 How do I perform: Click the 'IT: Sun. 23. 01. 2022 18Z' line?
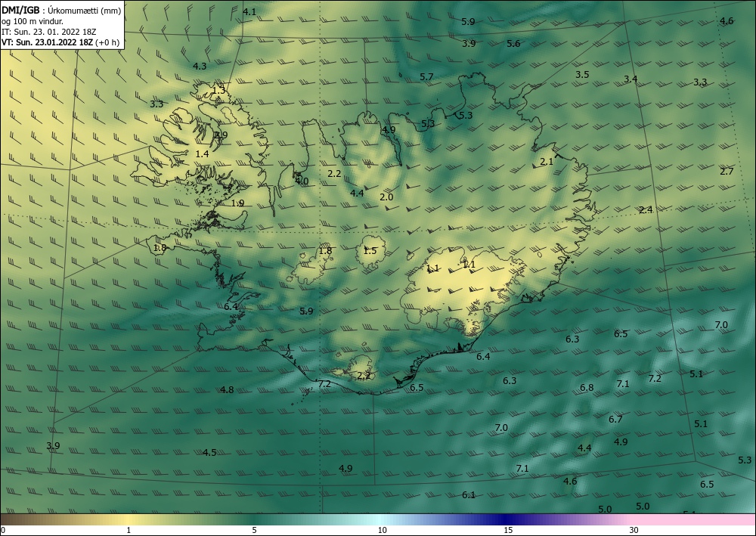pyautogui.click(x=48, y=32)
